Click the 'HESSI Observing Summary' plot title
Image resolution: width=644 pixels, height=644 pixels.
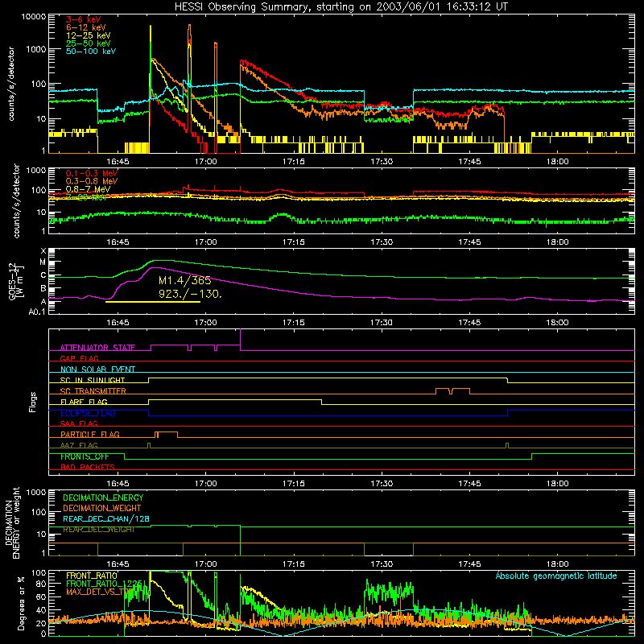[341, 7]
